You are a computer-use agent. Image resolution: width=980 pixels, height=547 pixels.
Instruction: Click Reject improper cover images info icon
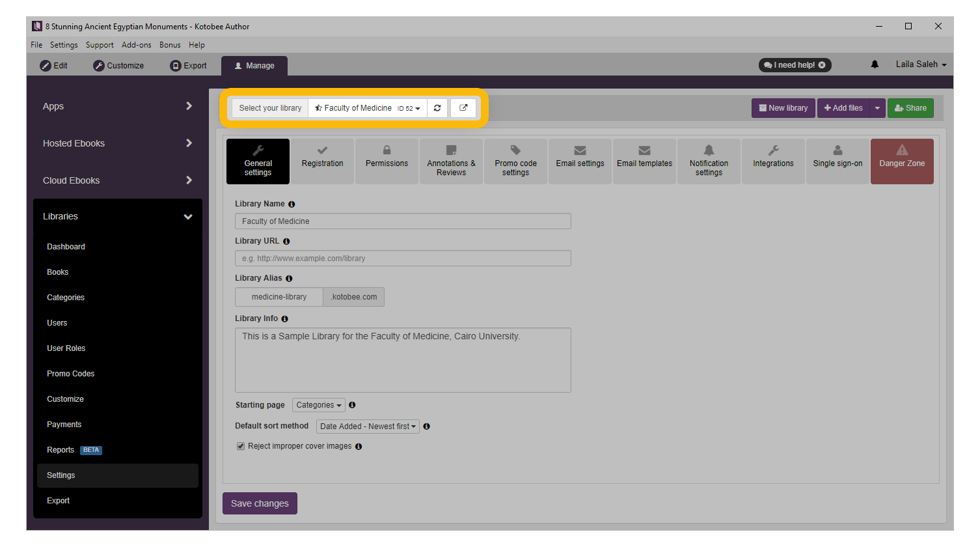[359, 447]
